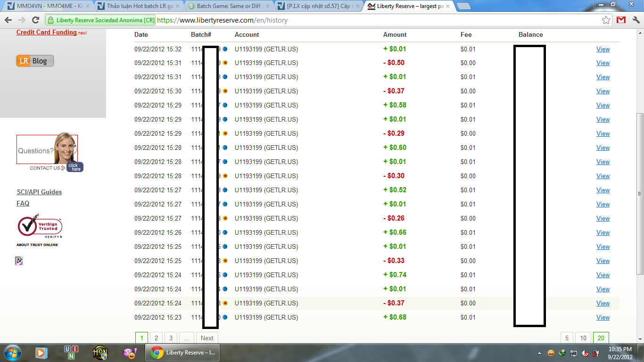Show 5 entries per page
The height and width of the screenshot is (362, 644).
pyautogui.click(x=567, y=338)
